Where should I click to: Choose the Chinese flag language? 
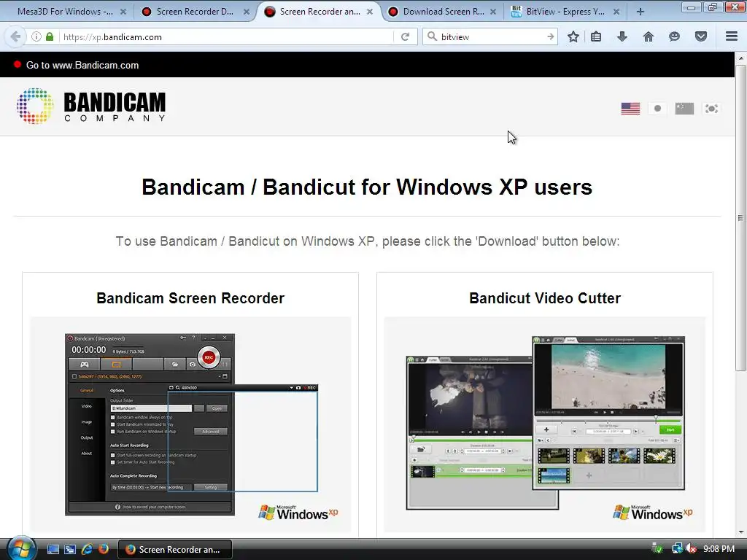click(x=684, y=109)
